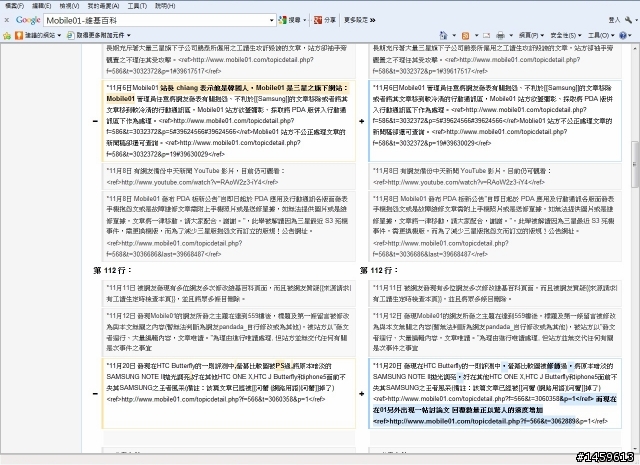Click the RSS feeds icon

(466, 36)
